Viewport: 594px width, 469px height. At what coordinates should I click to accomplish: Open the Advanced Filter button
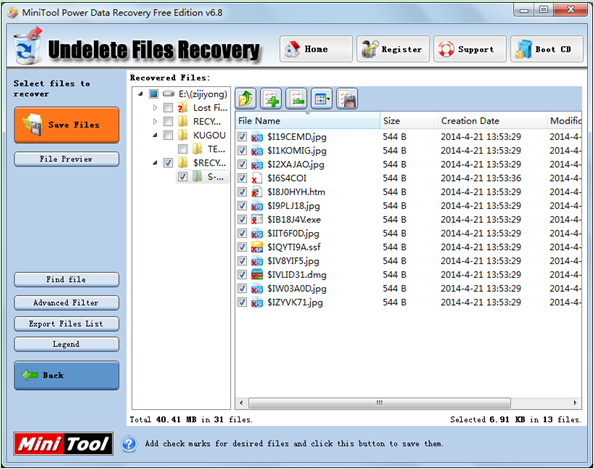tap(67, 303)
